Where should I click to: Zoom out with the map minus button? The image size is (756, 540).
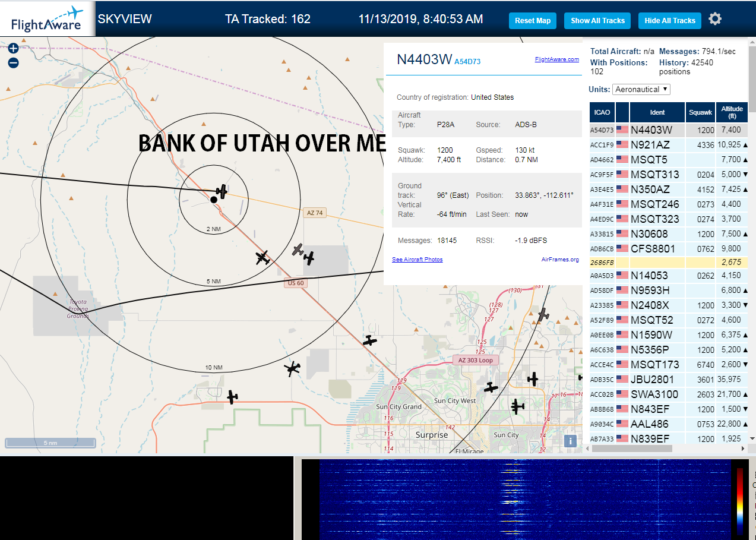point(13,62)
